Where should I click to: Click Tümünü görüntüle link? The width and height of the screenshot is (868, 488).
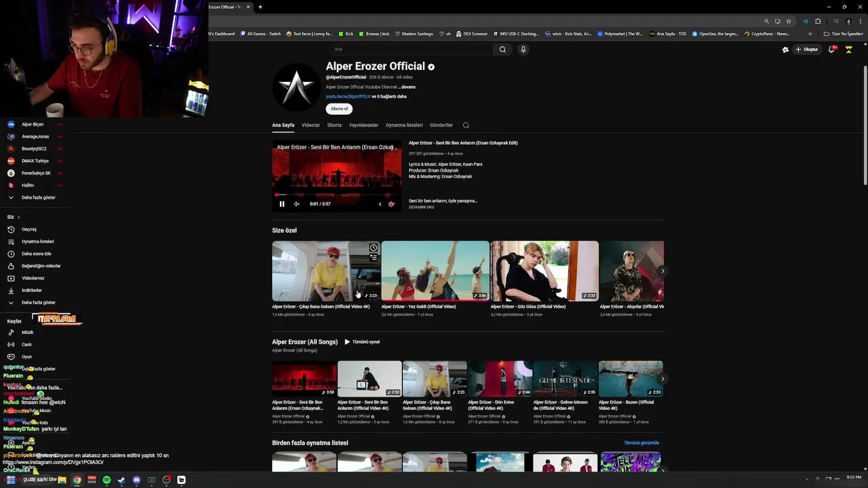(x=641, y=443)
